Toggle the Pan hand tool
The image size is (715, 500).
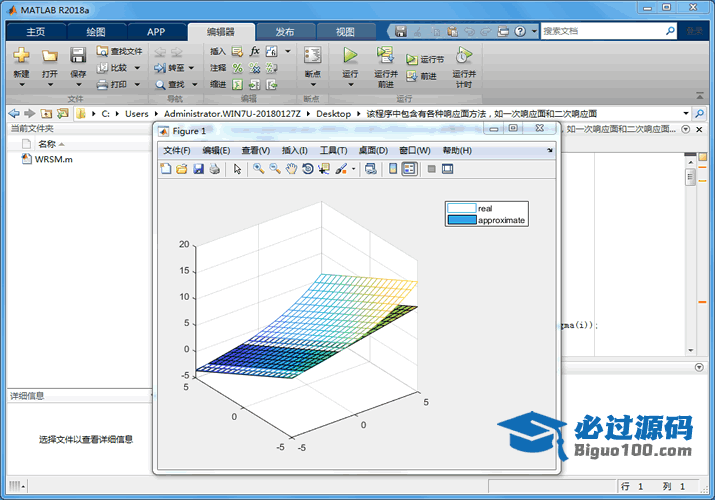[x=291, y=169]
